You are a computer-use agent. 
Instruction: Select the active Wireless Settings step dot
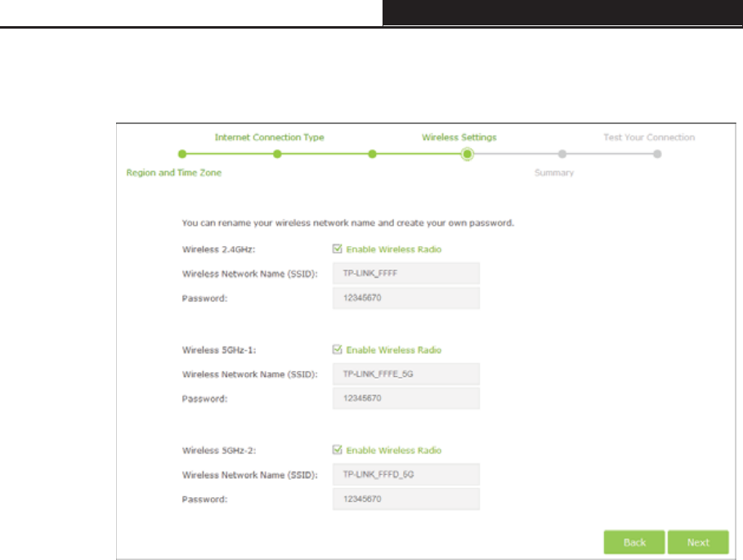click(468, 154)
